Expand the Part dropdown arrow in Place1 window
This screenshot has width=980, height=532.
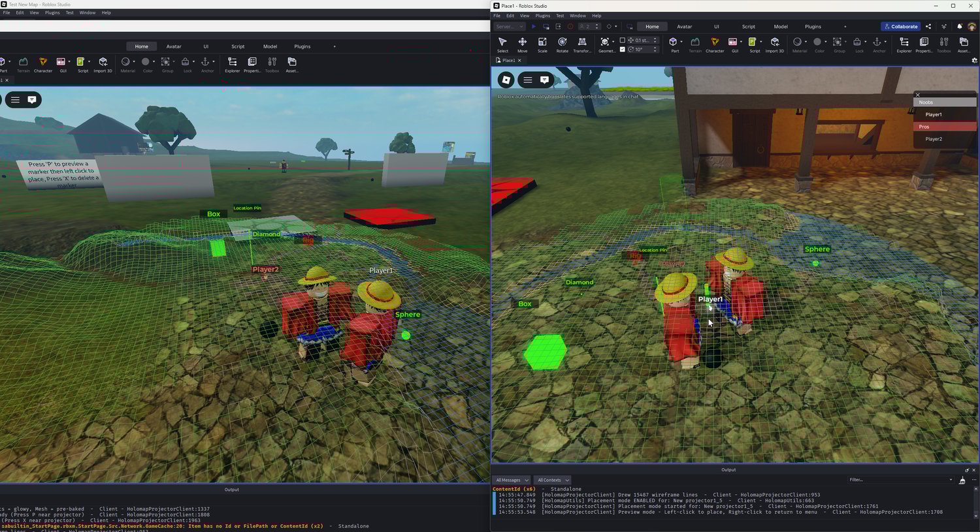coord(681,42)
